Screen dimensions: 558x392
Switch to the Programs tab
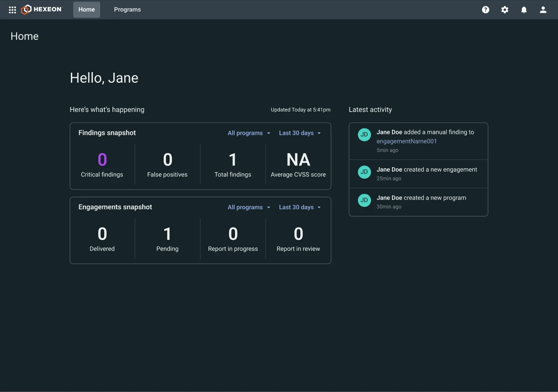pyautogui.click(x=127, y=10)
